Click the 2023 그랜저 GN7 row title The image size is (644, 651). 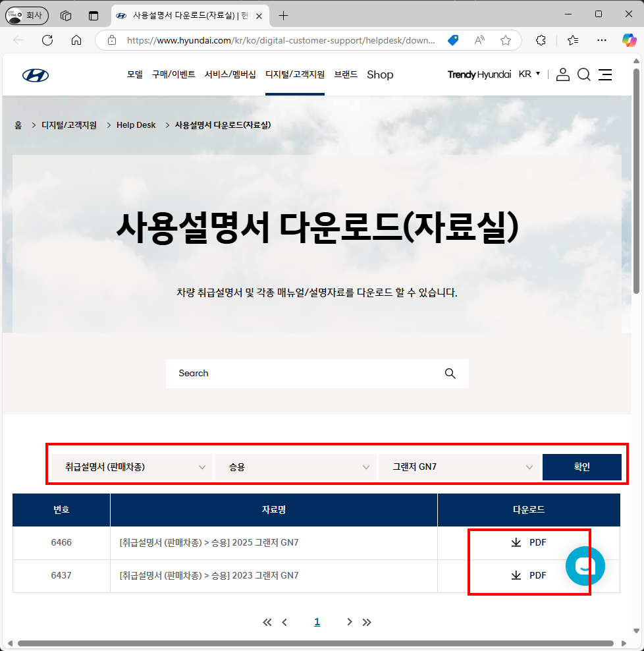209,575
